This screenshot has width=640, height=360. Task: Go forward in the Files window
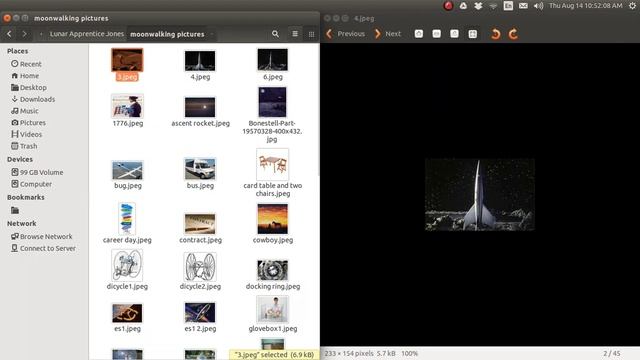pos(24,34)
